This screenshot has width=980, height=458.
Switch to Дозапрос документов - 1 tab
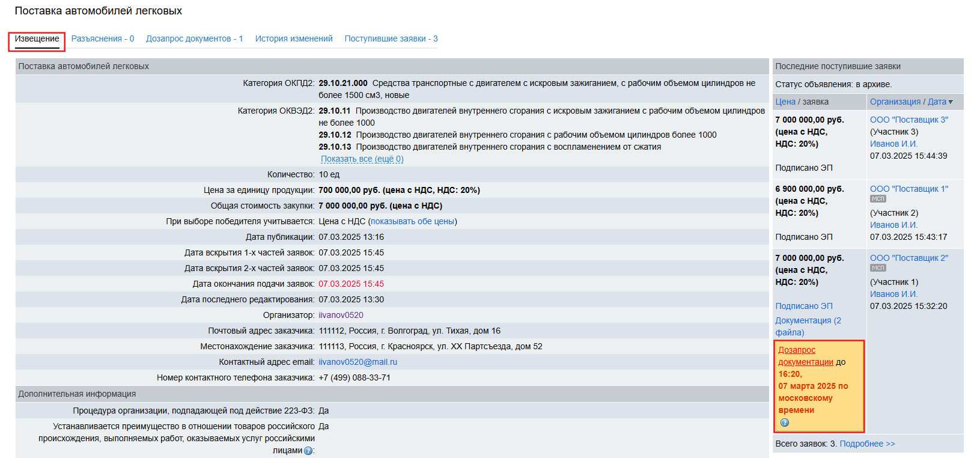tap(194, 38)
